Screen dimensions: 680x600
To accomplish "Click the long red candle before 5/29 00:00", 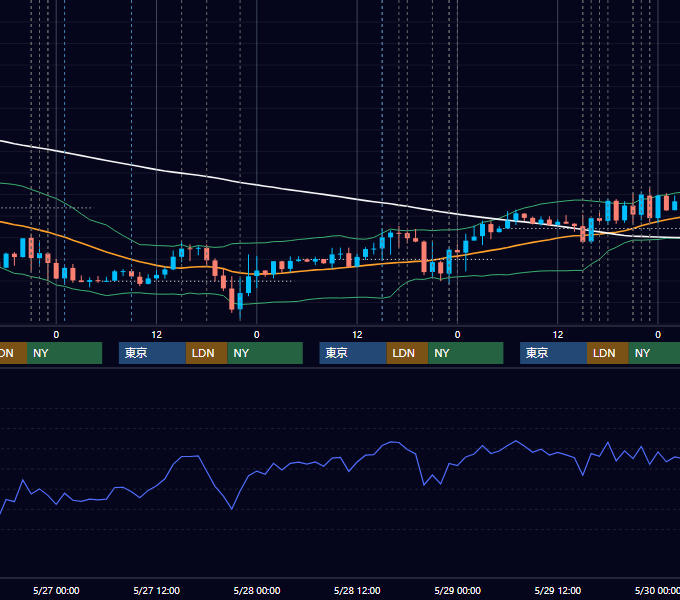I will click(x=424, y=257).
